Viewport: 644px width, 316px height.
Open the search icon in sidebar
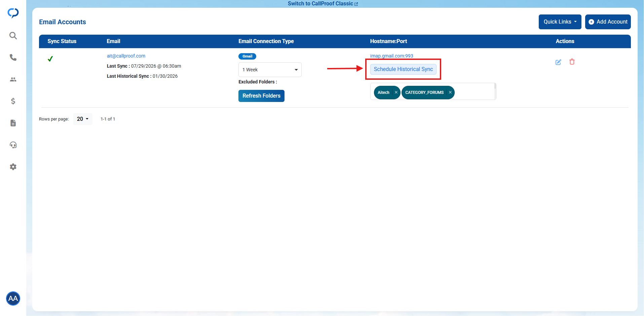pos(13,36)
